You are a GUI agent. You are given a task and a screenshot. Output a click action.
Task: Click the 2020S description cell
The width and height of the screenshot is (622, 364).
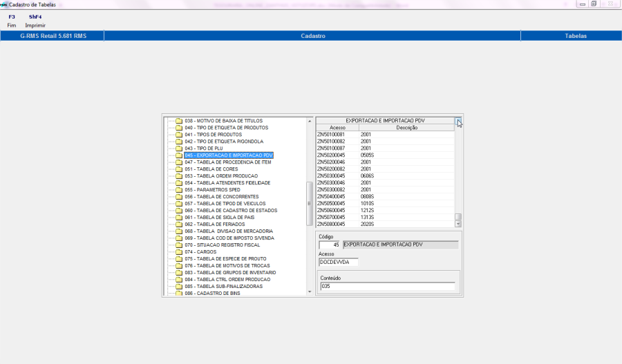pyautogui.click(x=406, y=224)
